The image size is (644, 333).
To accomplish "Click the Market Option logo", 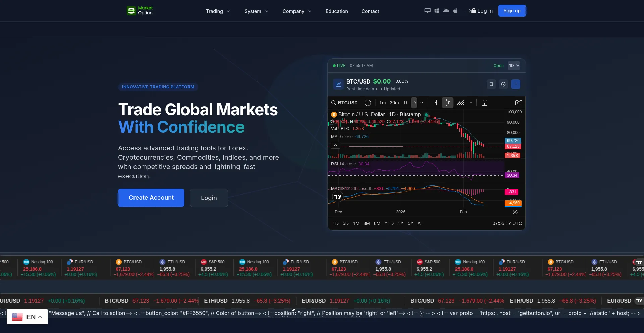I will (x=140, y=11).
